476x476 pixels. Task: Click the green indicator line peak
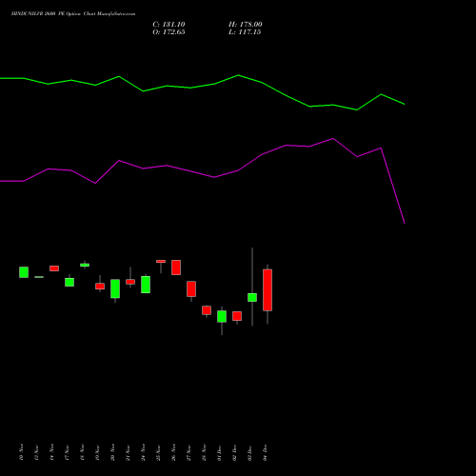pyautogui.click(x=238, y=75)
